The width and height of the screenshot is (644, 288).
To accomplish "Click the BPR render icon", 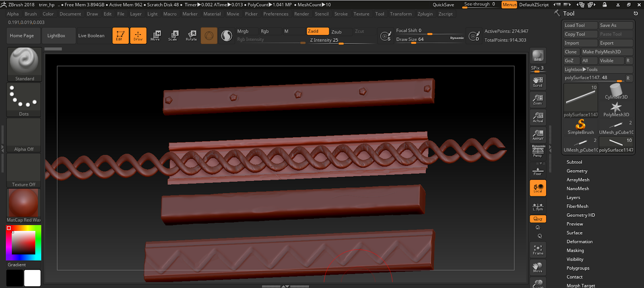I will [538, 56].
